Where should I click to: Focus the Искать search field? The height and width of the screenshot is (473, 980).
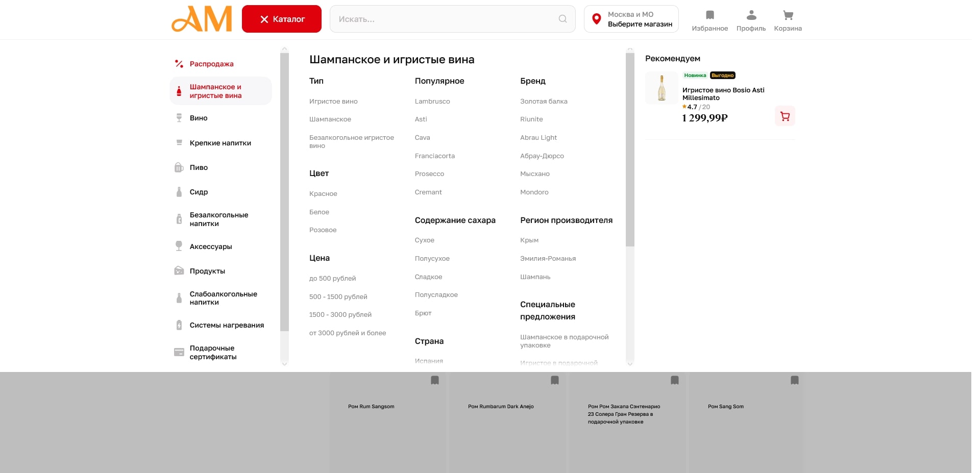[444, 19]
